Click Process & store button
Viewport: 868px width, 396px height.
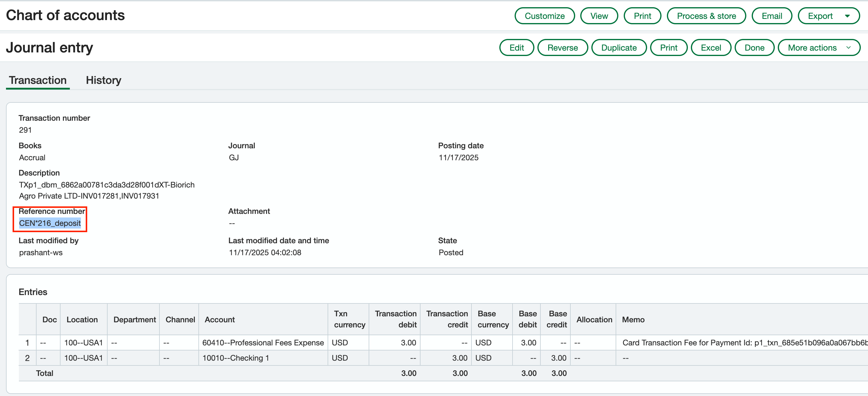click(x=706, y=16)
